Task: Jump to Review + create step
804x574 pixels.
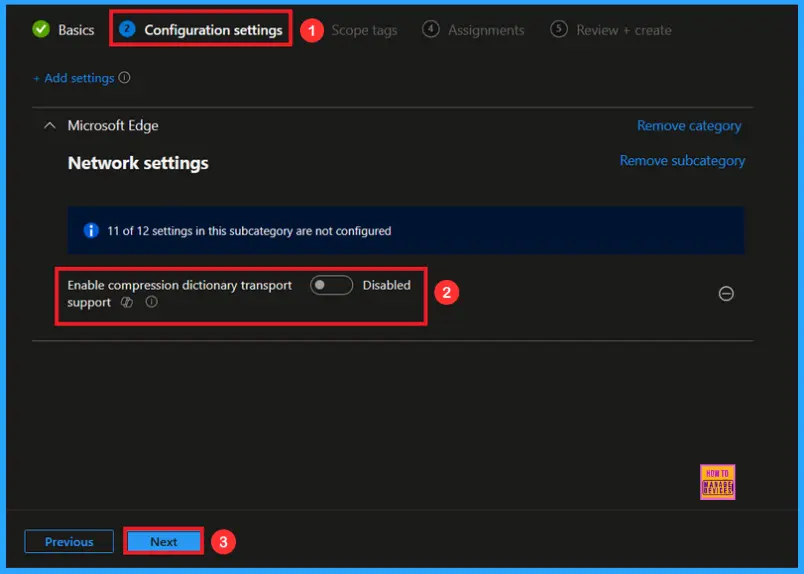Action: (610, 30)
